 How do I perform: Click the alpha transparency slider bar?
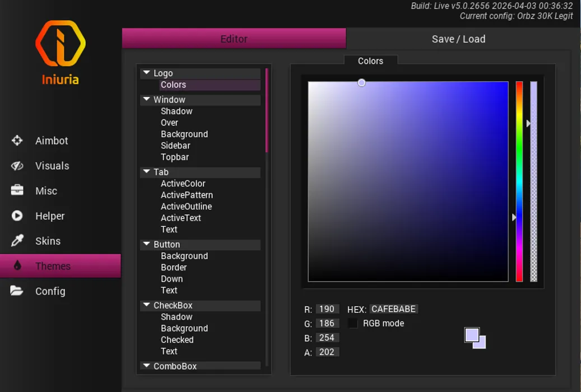pos(533,181)
